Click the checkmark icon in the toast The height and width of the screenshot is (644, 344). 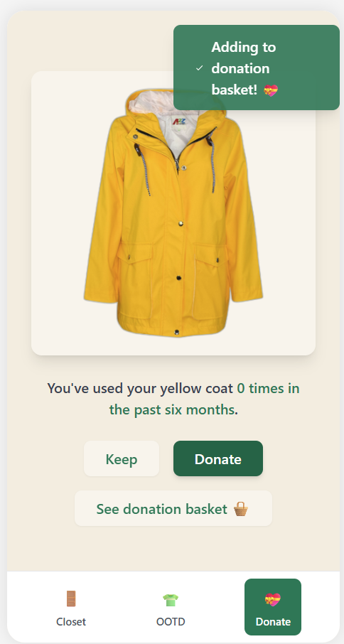coord(200,68)
